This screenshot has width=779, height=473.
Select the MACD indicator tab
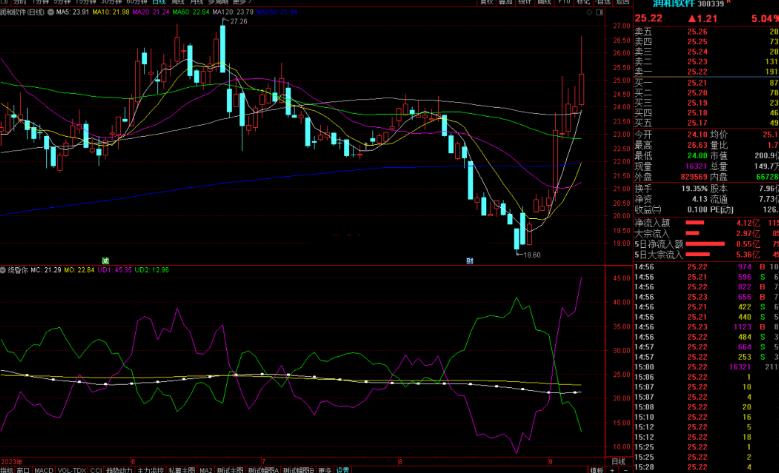click(x=44, y=470)
